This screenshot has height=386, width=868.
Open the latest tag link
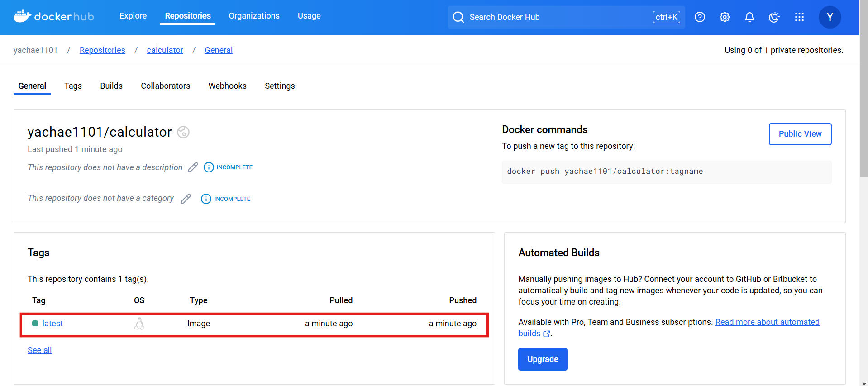[52, 324]
